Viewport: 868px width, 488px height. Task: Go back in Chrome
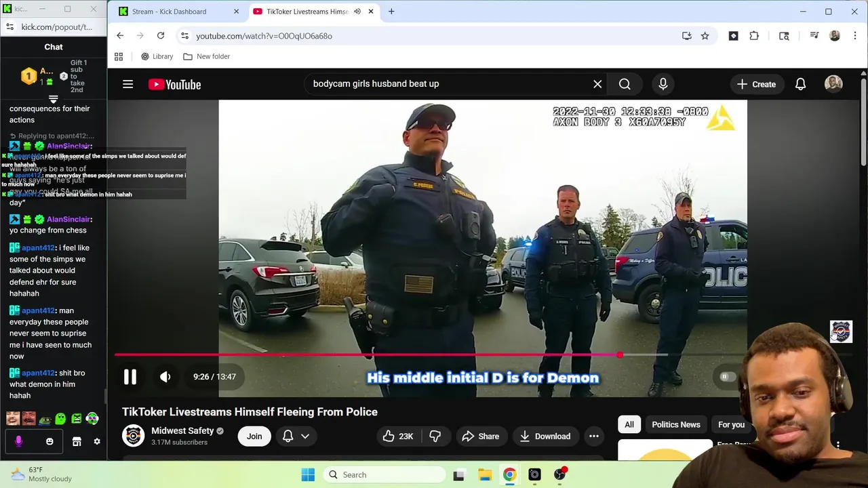coord(120,36)
